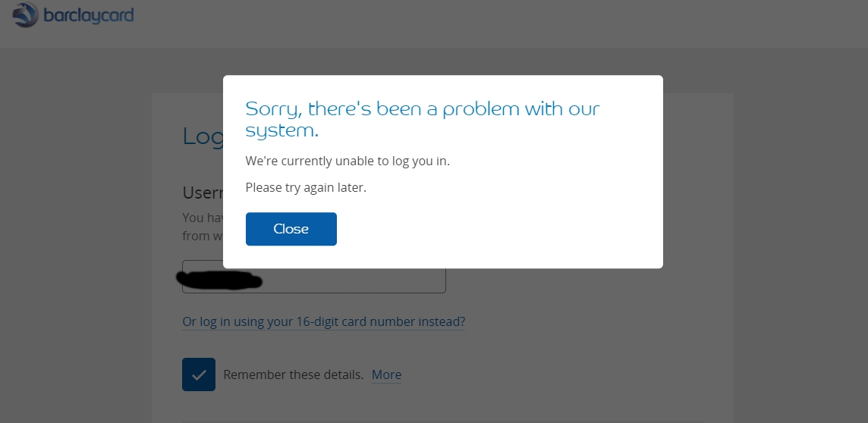Click the 'Please try again later' text
Image resolution: width=868 pixels, height=423 pixels.
coord(306,187)
